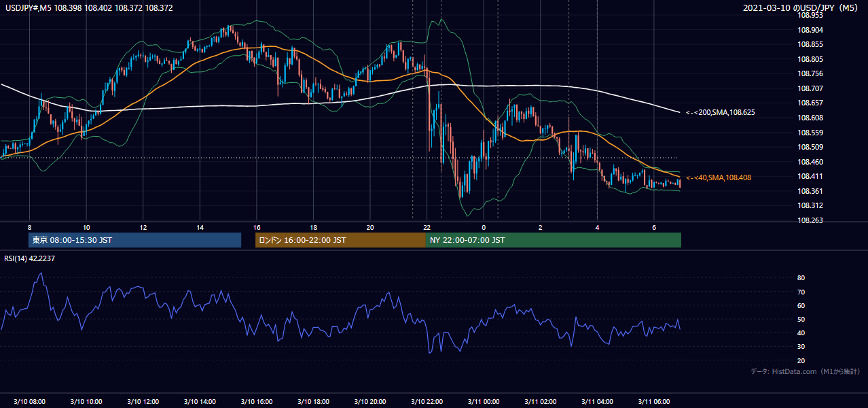Click RSI axis level 50
868x408 pixels.
click(801, 319)
